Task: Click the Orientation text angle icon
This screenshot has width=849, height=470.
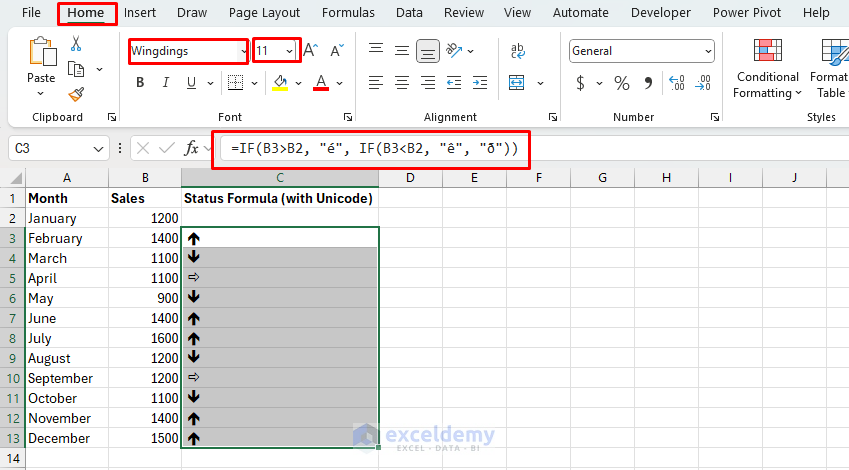Action: [454, 50]
